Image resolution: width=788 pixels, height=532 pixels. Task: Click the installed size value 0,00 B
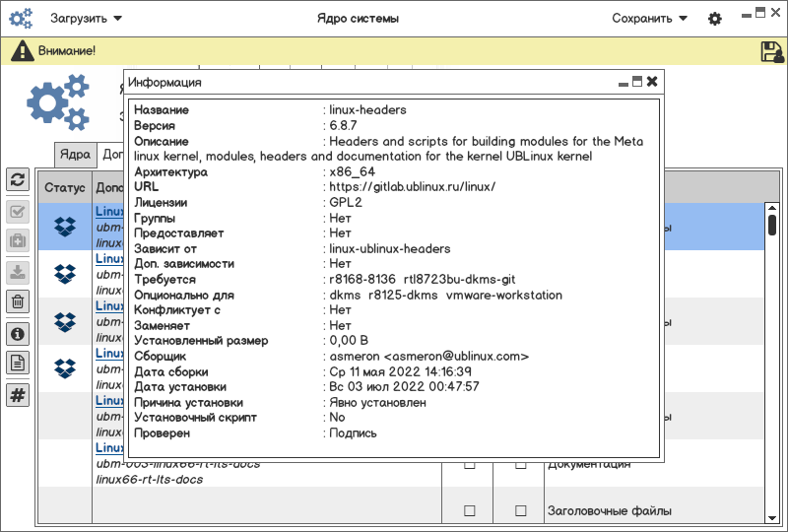[349, 341]
